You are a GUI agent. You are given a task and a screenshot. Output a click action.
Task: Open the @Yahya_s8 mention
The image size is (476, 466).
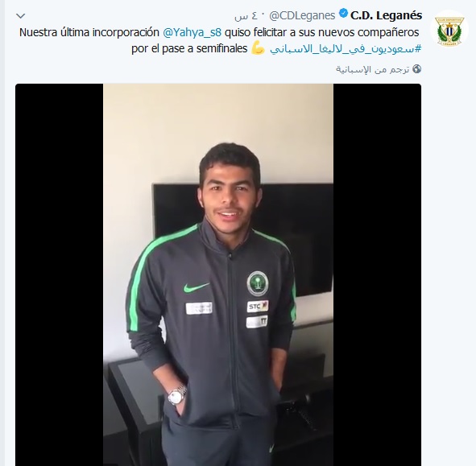pyautogui.click(x=192, y=32)
